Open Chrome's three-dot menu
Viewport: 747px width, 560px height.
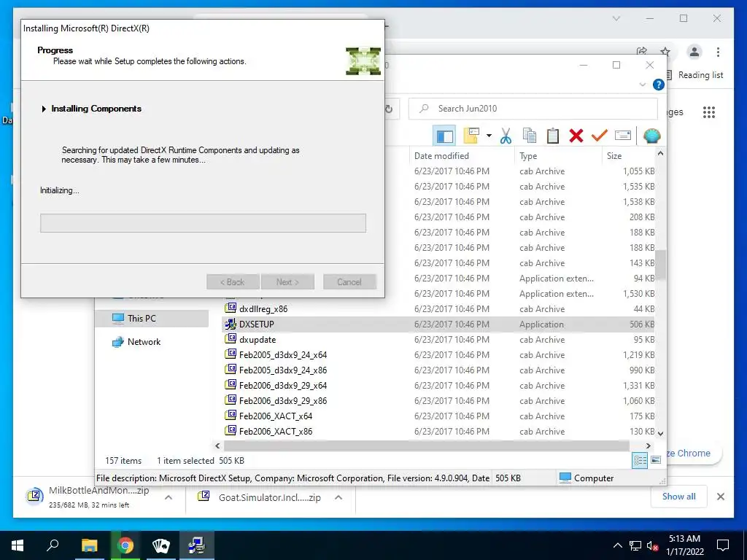(x=718, y=52)
